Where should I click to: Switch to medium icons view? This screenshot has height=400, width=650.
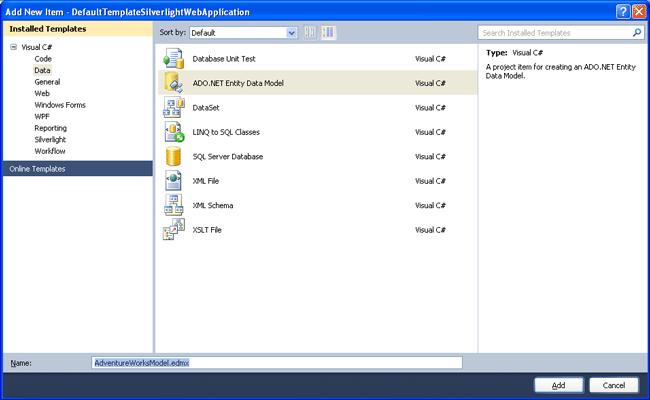tap(328, 32)
